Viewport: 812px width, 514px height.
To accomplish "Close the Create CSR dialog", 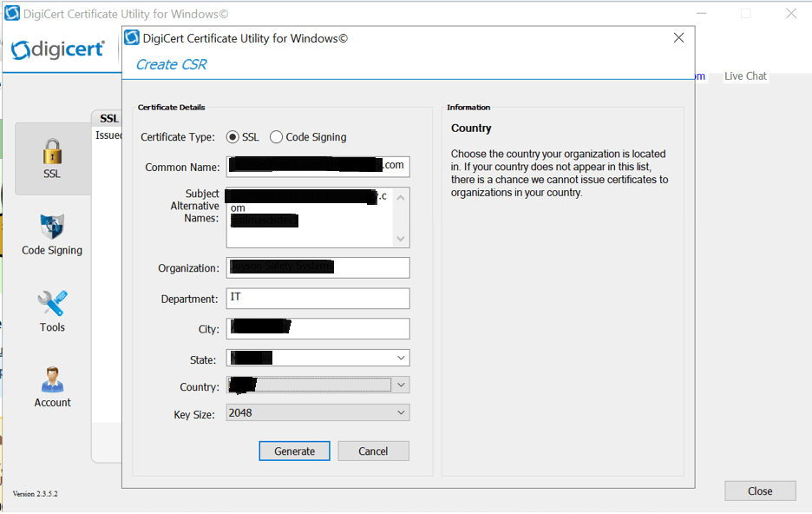I will tap(678, 38).
